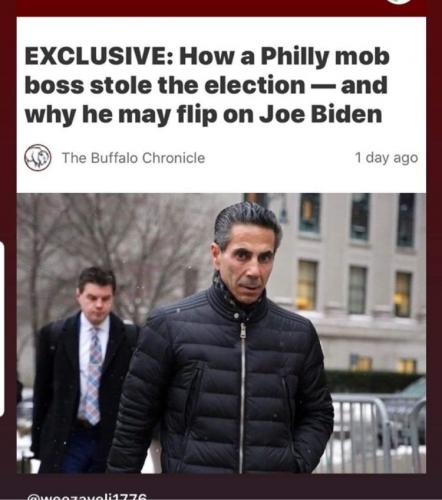Open the EXCLUSIVE Philly mob boss headline

[207, 86]
